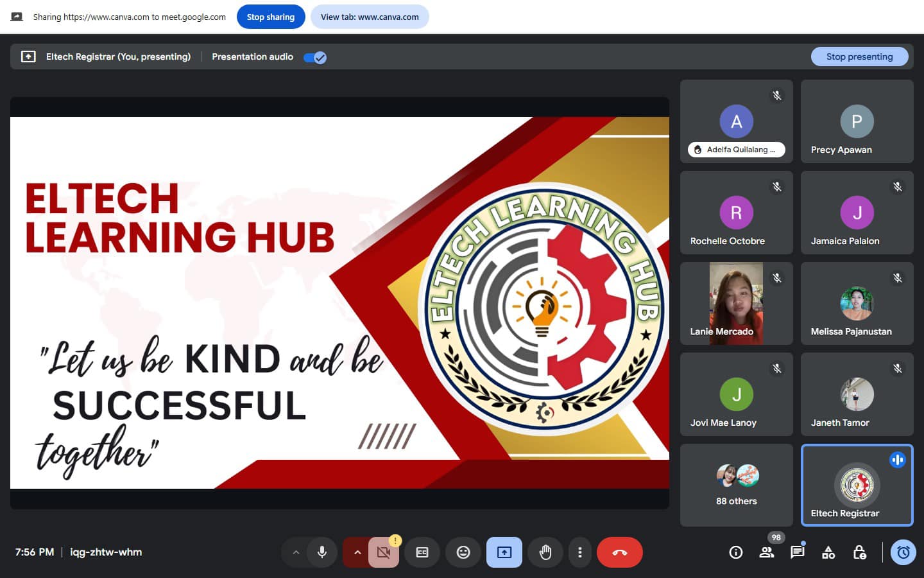Select Lanie Mercado video tile
924x578 pixels.
[x=737, y=303]
